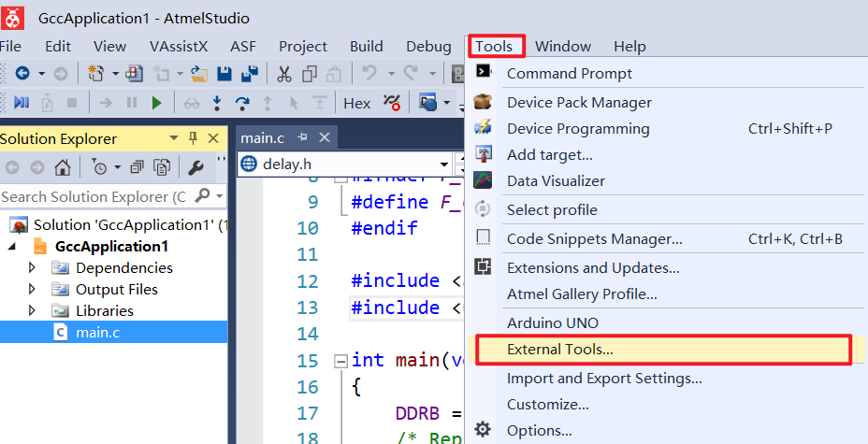Click the Copy icon in toolbar
This screenshot has width=868, height=444.
coord(310,73)
